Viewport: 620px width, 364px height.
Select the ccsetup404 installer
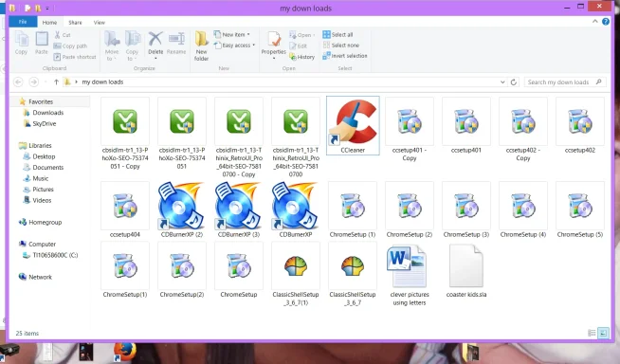click(125, 206)
